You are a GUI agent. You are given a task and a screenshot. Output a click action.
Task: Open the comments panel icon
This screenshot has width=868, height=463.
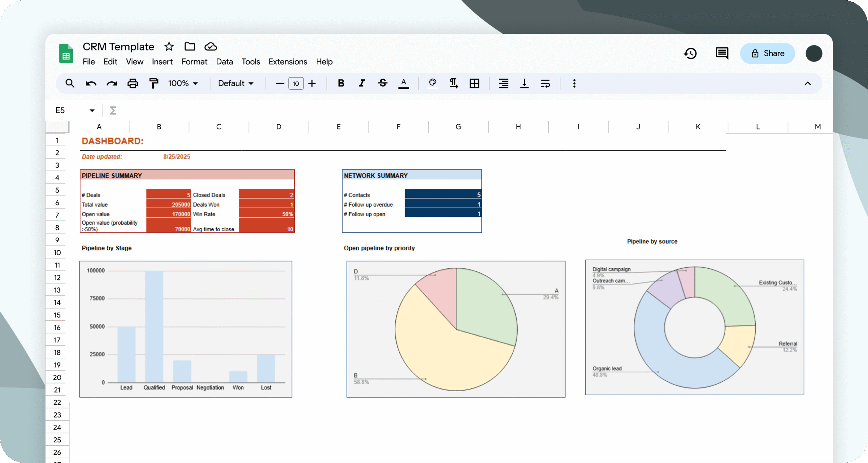click(722, 54)
